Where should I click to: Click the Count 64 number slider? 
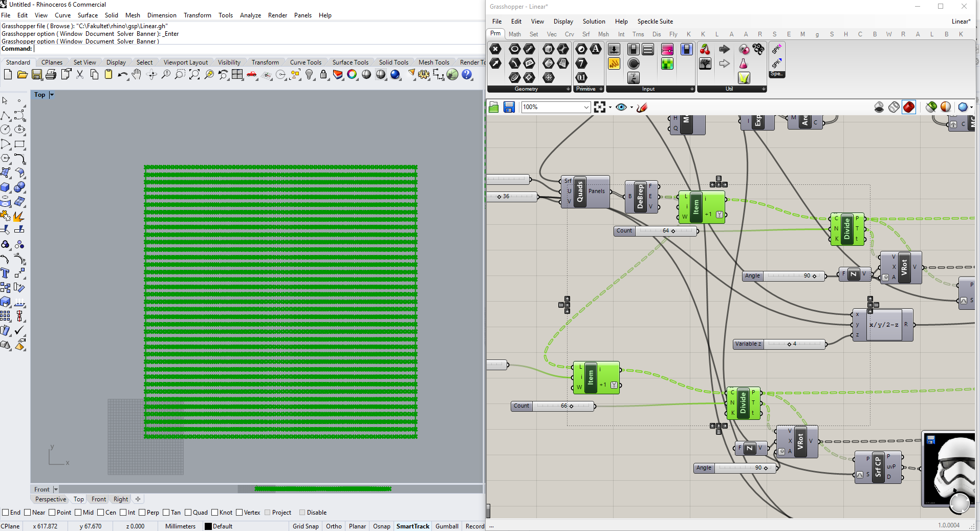point(656,231)
